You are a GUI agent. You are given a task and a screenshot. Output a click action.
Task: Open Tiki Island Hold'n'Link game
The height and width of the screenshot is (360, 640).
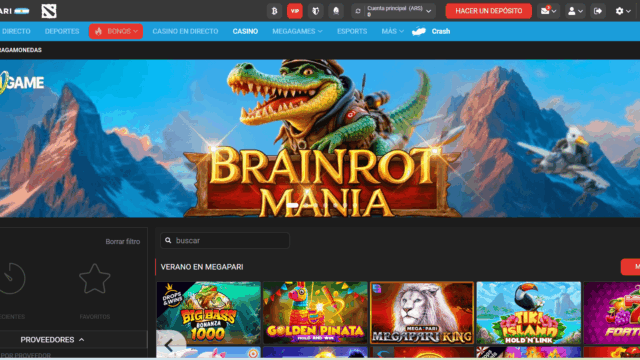click(529, 313)
